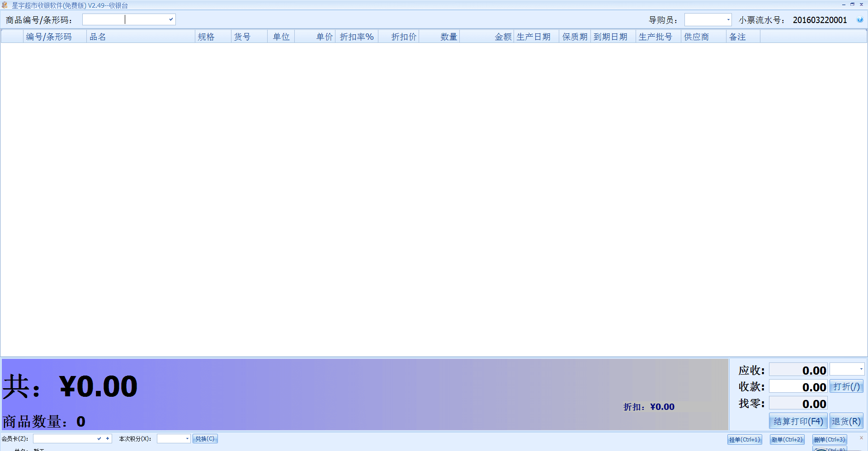
Task: Click the 应收 amount field
Action: (798, 370)
